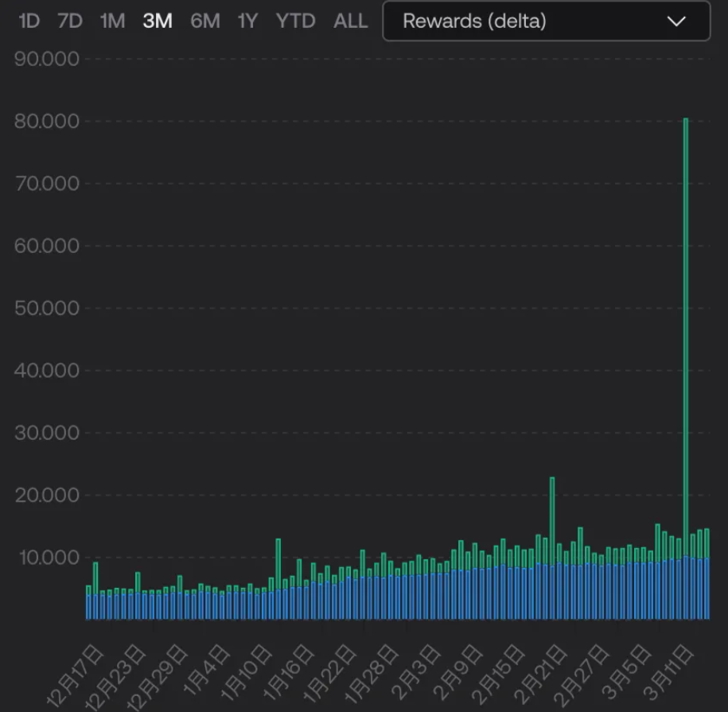Select the 3M time range tab
728x712 pixels.
158,21
